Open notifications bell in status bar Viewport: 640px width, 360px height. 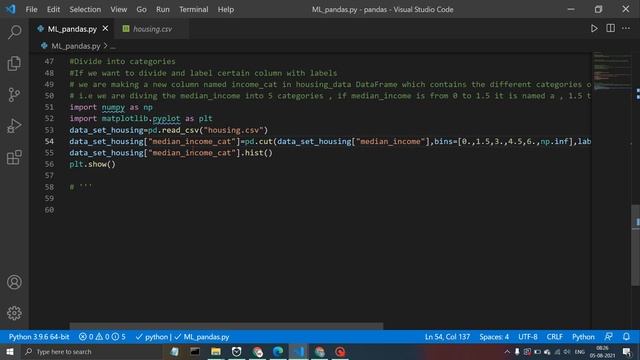tap(626, 337)
